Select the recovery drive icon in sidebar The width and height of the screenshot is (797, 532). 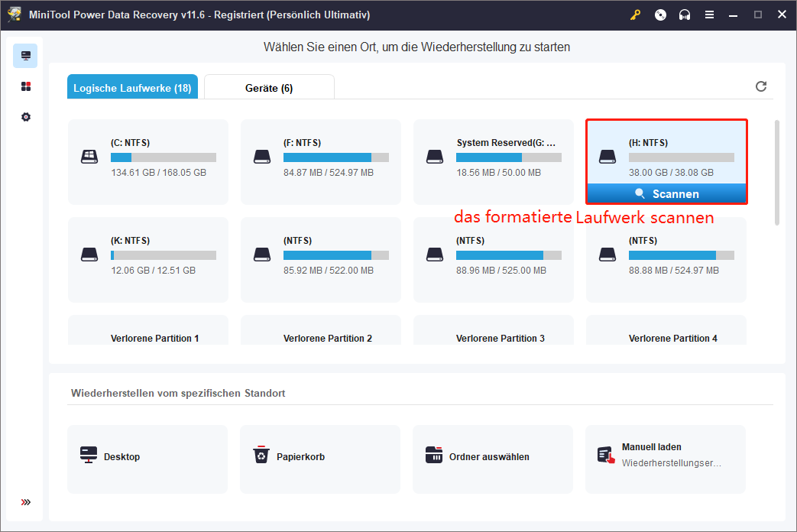25,56
